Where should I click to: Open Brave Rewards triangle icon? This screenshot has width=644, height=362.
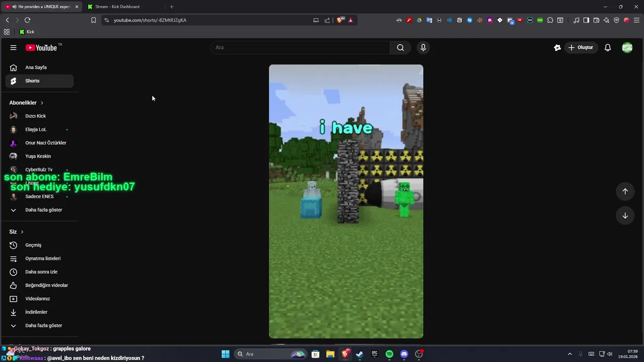click(351, 20)
